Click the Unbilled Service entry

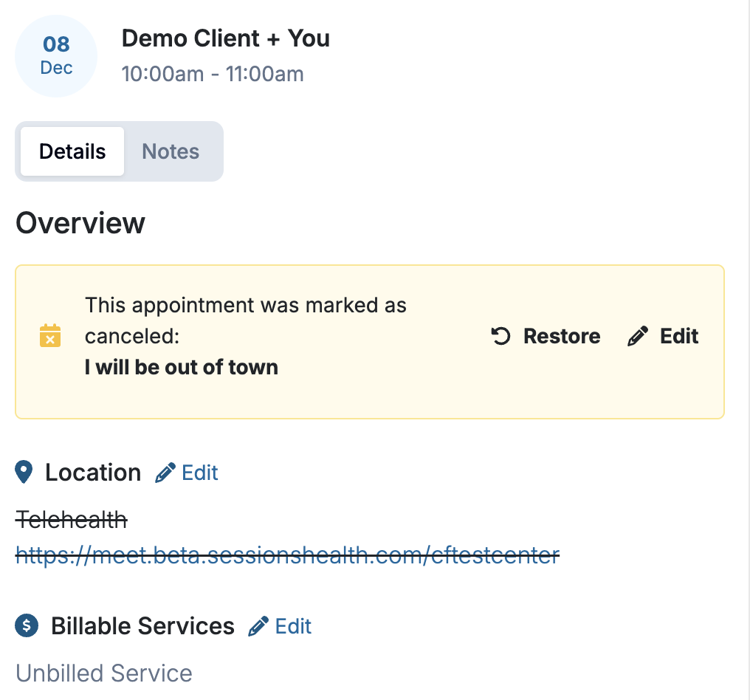click(x=104, y=673)
